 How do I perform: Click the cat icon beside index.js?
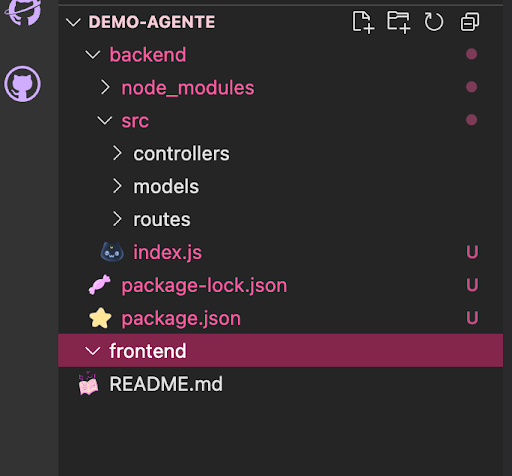[x=112, y=252]
